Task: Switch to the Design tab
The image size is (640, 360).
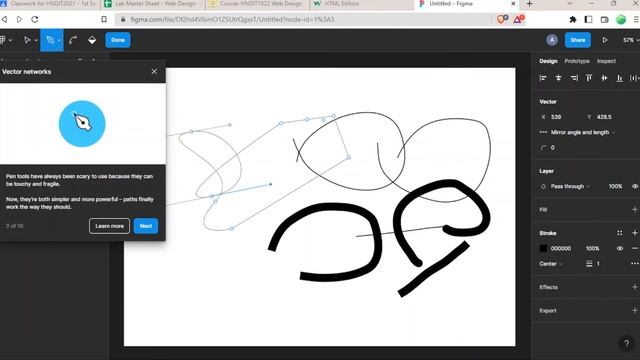Action: tap(548, 61)
